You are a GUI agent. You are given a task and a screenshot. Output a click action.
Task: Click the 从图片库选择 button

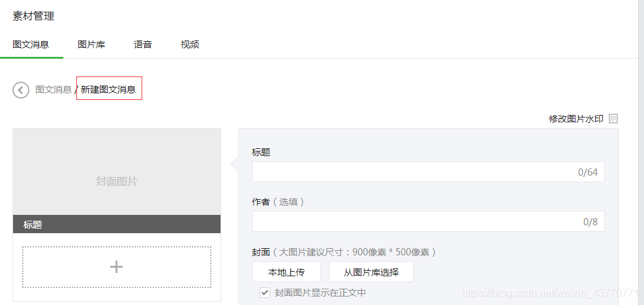tap(371, 272)
